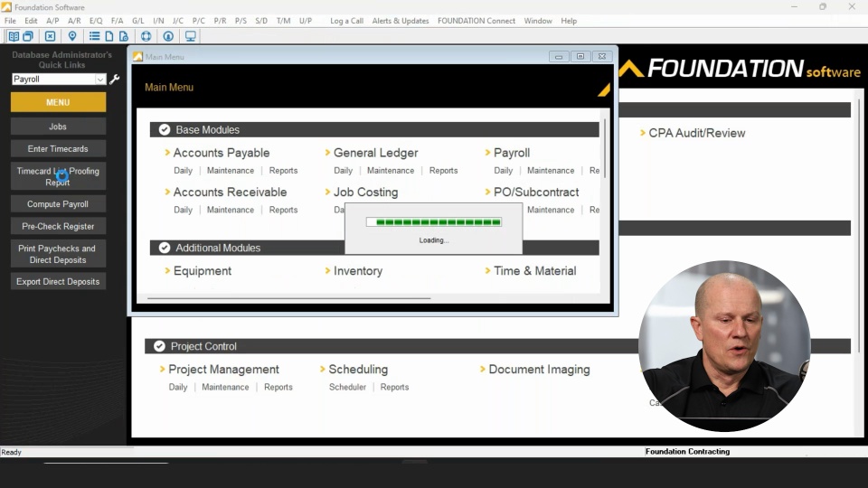Click the Main Menu vertical scrollbar
The image size is (868, 488).
pyautogui.click(x=605, y=148)
